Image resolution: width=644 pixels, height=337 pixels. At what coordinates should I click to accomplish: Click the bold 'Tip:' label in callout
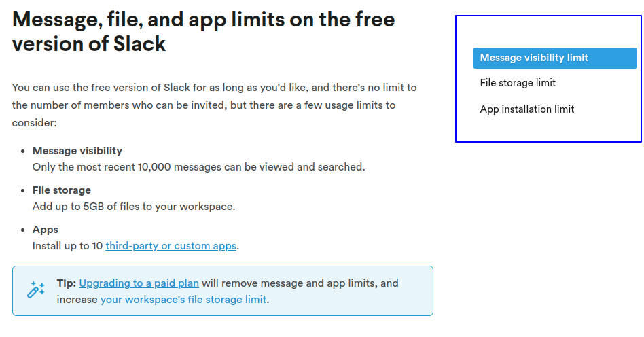[x=67, y=283]
